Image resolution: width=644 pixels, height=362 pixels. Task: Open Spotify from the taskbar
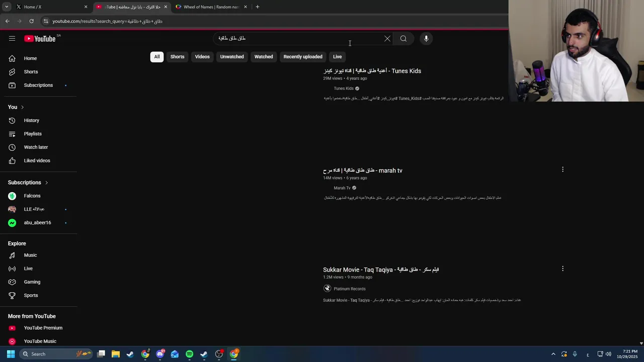pos(189,354)
